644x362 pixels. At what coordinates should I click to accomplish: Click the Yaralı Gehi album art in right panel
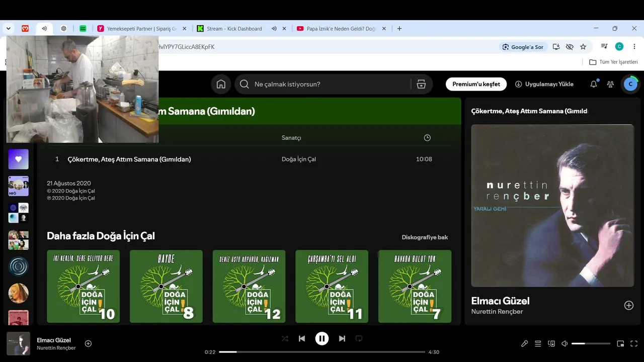click(x=552, y=206)
